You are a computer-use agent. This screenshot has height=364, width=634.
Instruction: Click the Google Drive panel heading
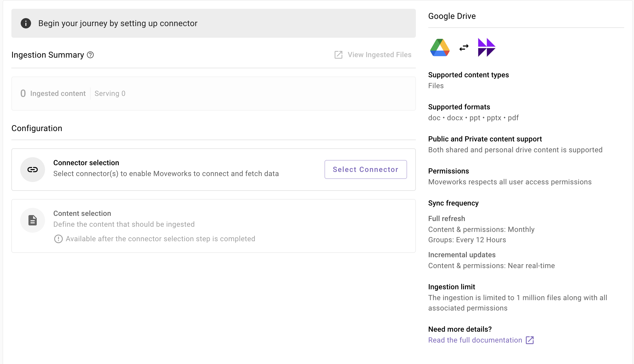tap(452, 16)
